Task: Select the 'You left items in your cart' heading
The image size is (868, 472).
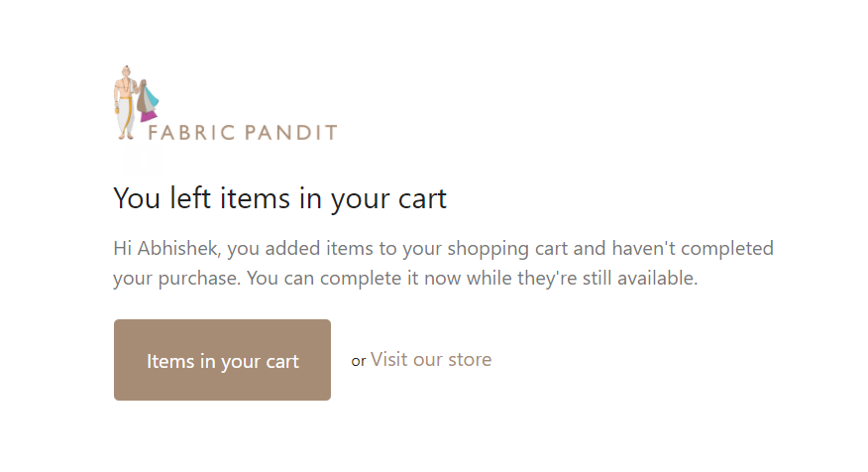Action: click(279, 198)
